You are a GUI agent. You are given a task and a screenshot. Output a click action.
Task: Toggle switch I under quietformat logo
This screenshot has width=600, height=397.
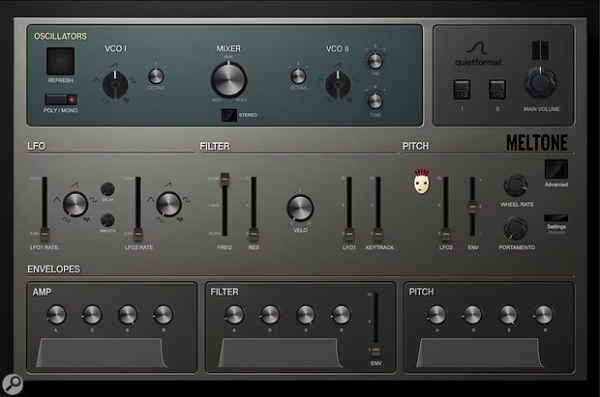point(462,90)
